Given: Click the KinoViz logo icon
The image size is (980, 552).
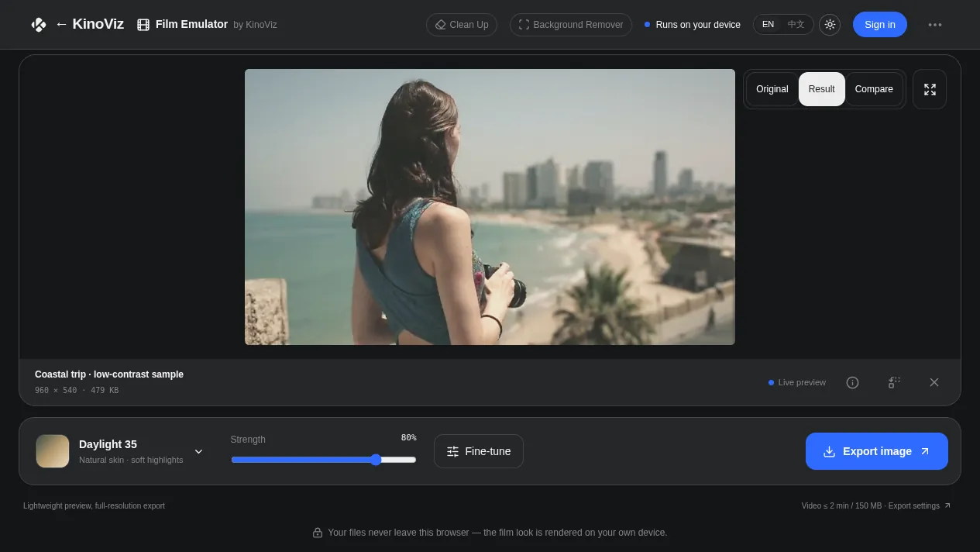Looking at the screenshot, I should (39, 25).
